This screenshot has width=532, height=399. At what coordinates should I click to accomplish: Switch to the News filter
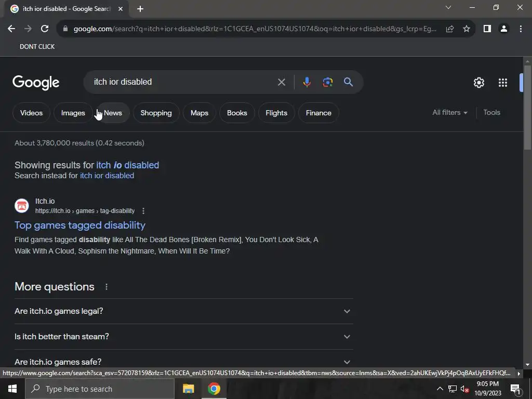tap(113, 113)
